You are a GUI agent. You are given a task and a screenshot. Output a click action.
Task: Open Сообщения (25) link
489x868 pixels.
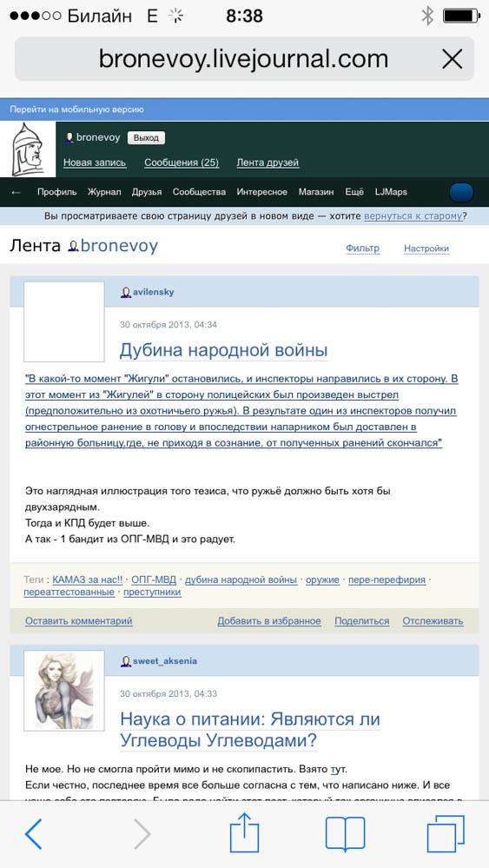(182, 162)
